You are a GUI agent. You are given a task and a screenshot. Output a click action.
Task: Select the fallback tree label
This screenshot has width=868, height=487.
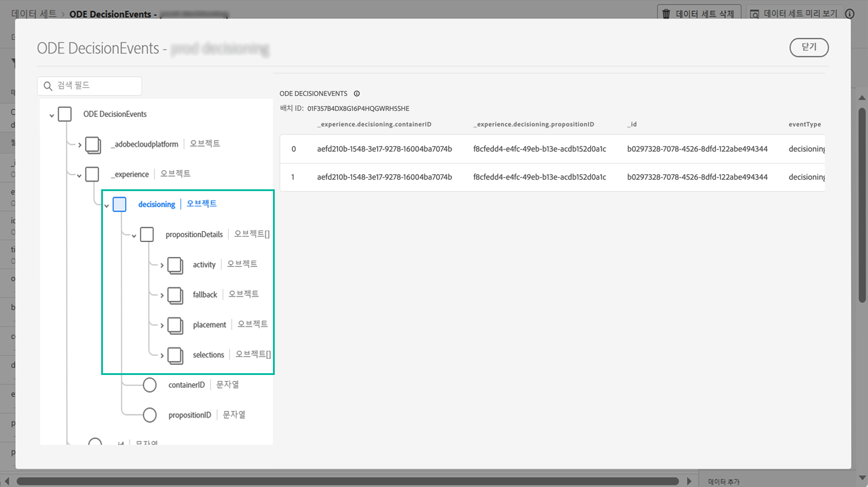click(x=205, y=294)
